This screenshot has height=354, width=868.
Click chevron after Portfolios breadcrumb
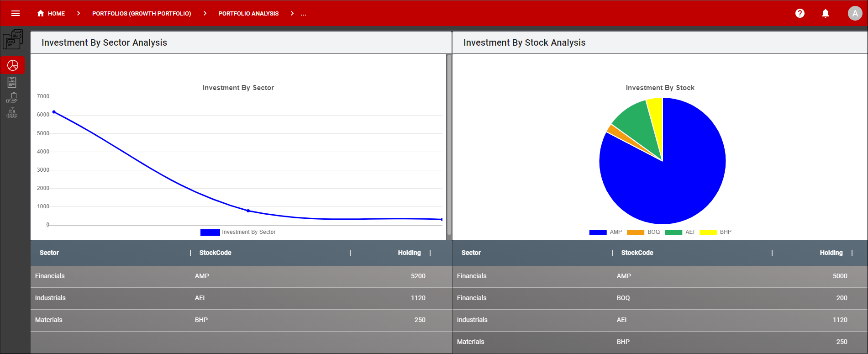tap(205, 13)
